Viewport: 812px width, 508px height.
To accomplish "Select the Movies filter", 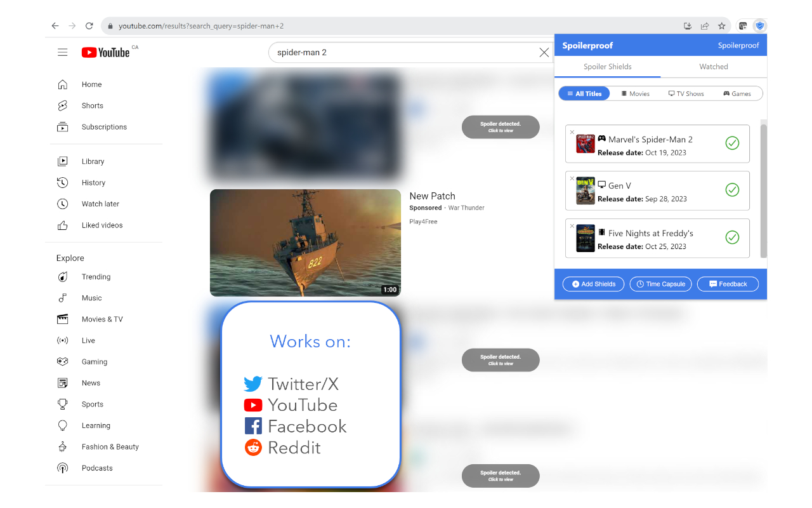I will 635,93.
